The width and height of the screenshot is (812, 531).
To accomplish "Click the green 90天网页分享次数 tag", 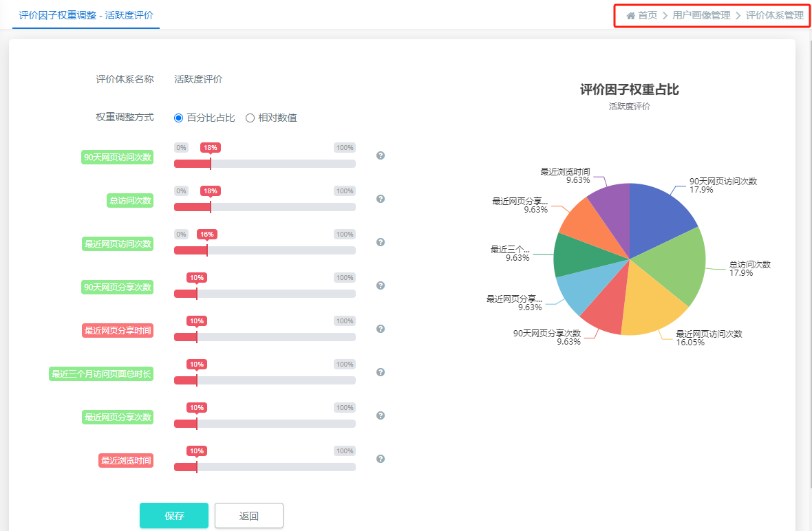I will 118,288.
